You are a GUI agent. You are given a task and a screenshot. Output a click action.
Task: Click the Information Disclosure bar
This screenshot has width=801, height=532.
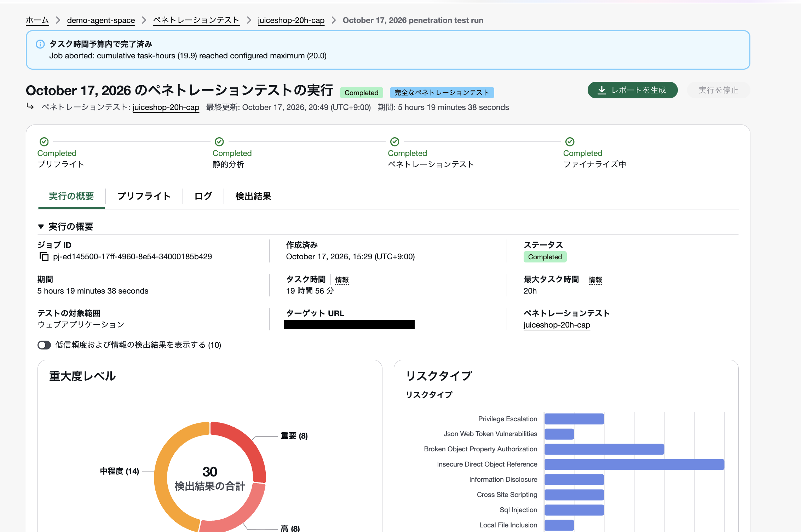click(x=574, y=480)
